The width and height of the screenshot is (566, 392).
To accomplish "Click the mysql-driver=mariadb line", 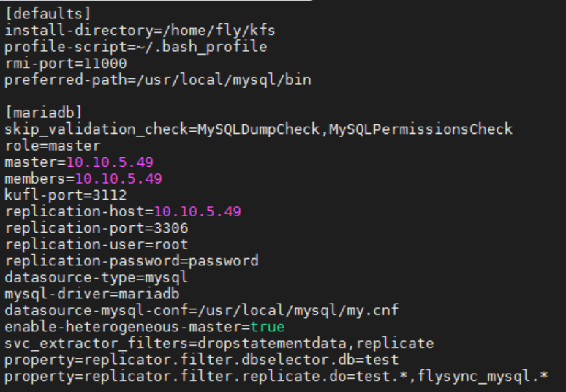I will click(91, 294).
